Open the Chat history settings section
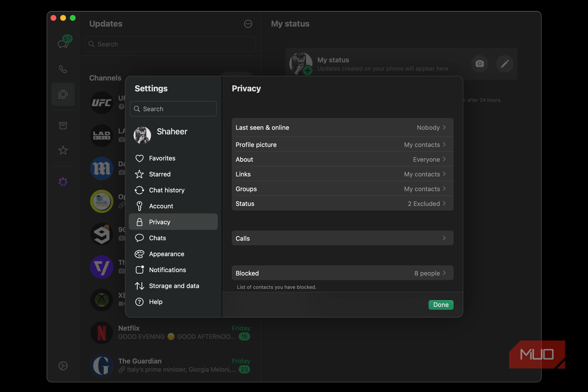588x392 pixels. [173, 190]
